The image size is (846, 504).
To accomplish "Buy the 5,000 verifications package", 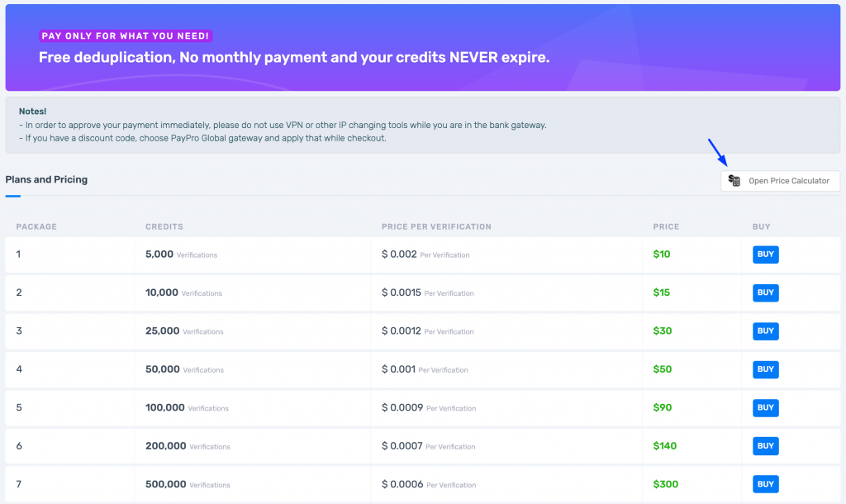I will pos(765,254).
